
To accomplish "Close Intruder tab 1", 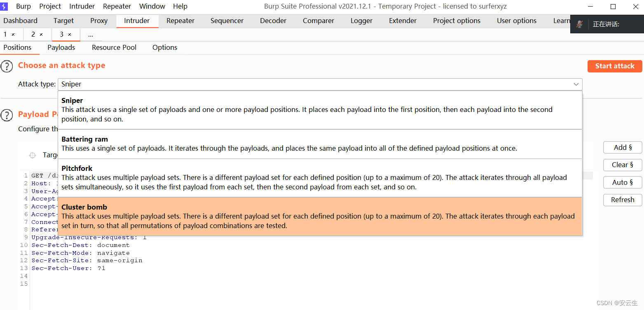I will (x=13, y=35).
